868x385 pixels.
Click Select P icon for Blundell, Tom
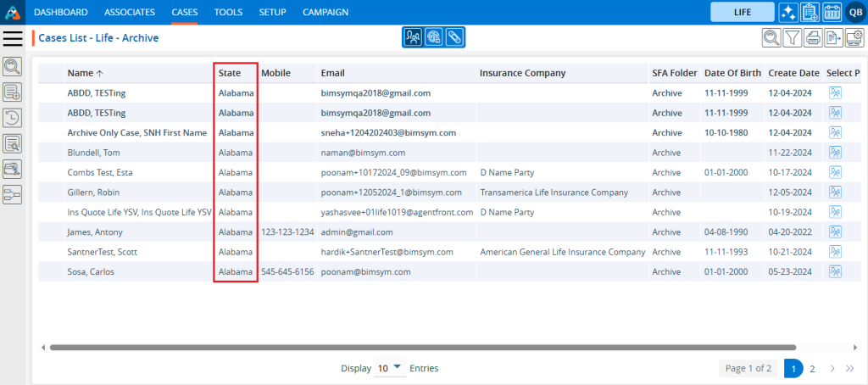pyautogui.click(x=835, y=153)
